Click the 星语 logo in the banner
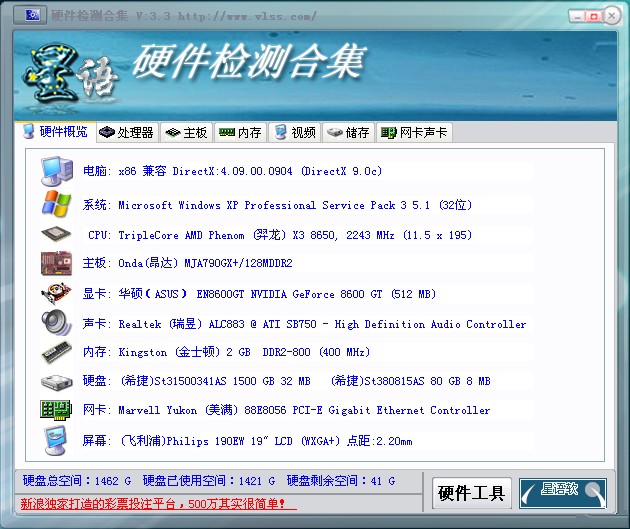 70,74
